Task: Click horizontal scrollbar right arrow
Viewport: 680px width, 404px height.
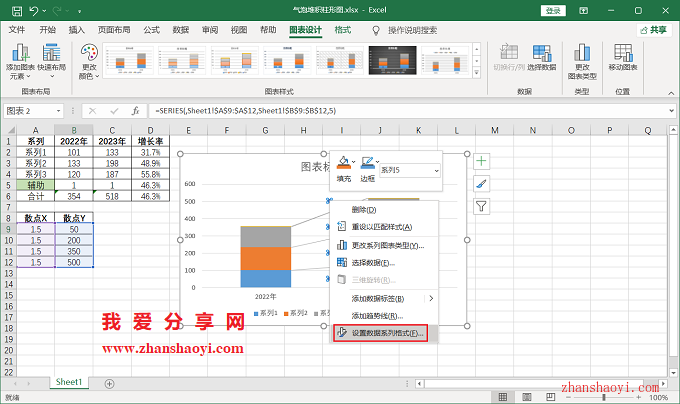Action: coord(663,384)
